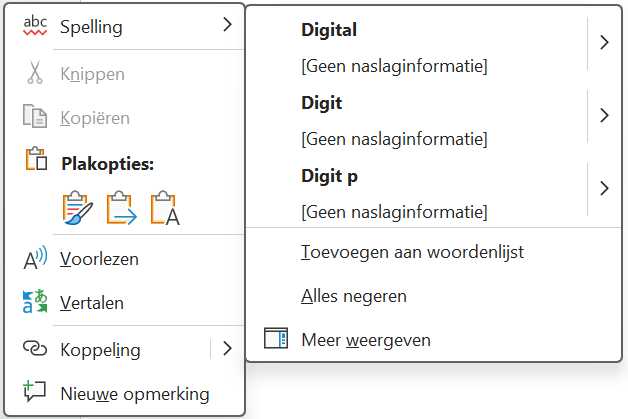Paste with keep source formatting brush icon

click(78, 208)
